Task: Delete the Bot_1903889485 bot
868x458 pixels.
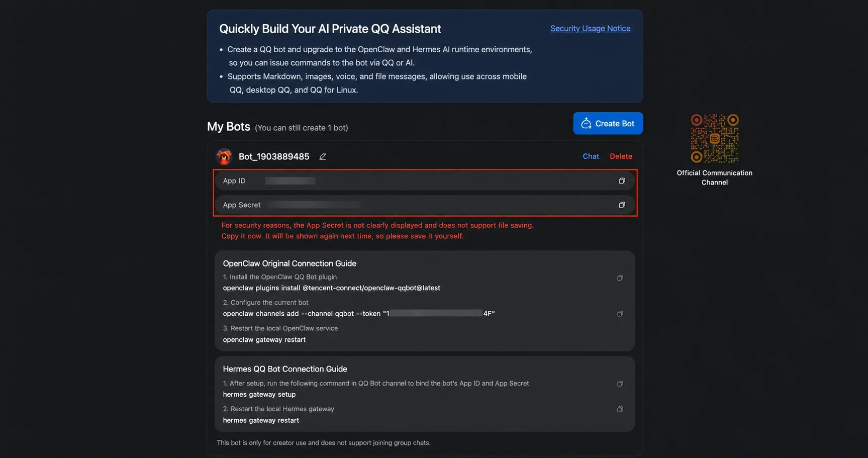Action: pyautogui.click(x=621, y=156)
